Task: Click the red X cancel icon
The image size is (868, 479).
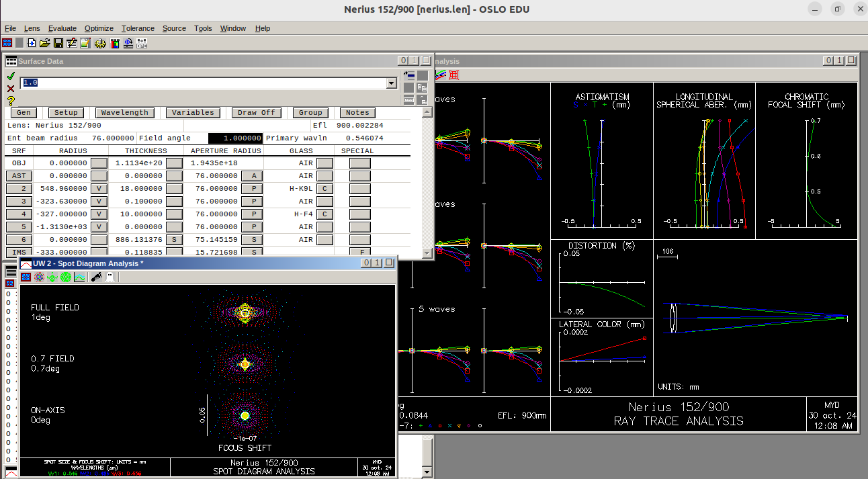Action: [11, 89]
